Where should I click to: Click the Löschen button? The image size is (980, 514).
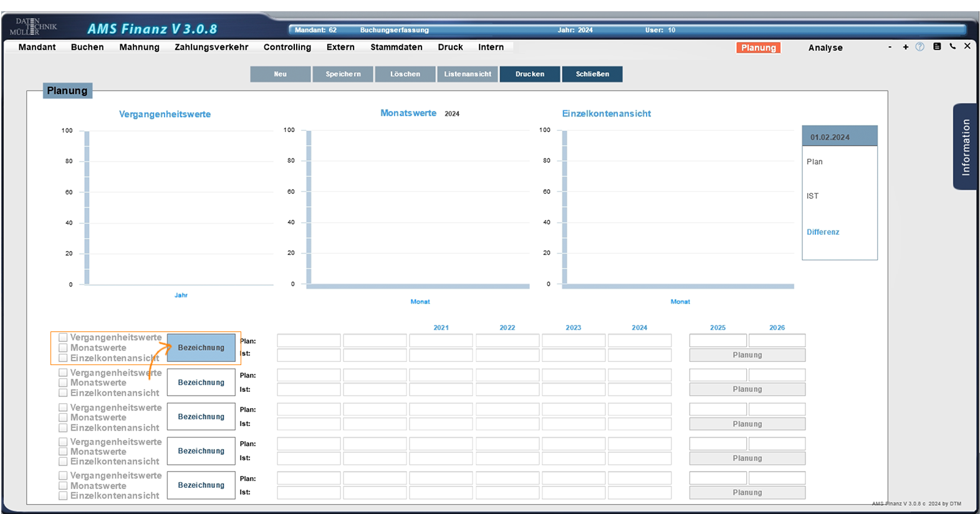(405, 74)
